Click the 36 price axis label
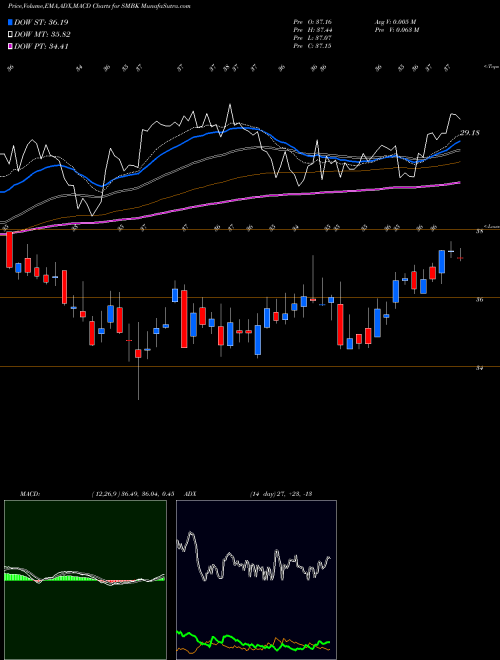The width and height of the screenshot is (500, 660). pyautogui.click(x=479, y=300)
